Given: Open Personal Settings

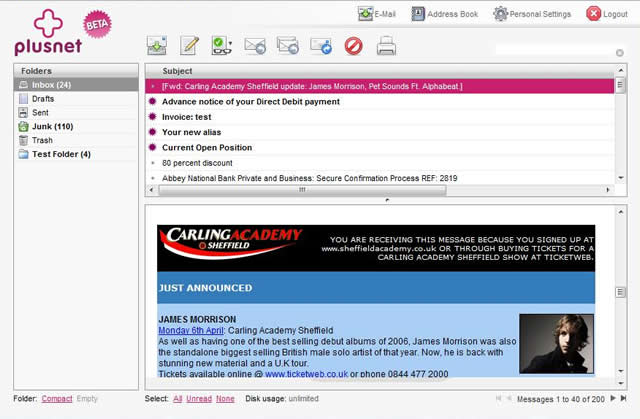Looking at the screenshot, I should coord(532,14).
